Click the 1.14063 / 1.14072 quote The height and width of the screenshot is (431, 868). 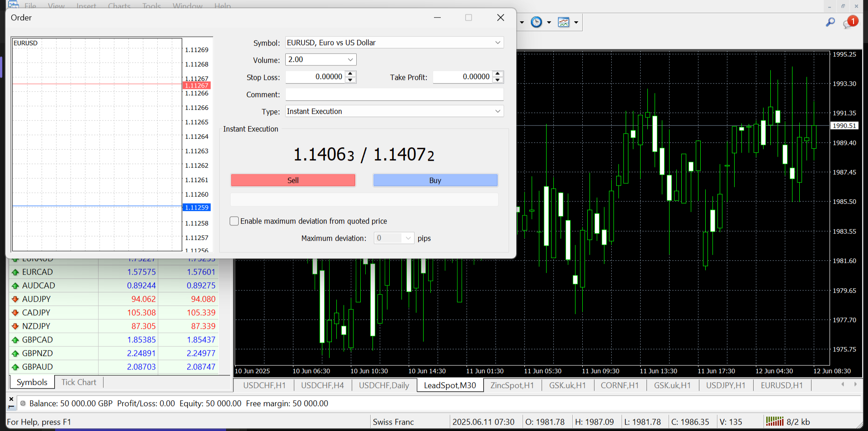364,155
